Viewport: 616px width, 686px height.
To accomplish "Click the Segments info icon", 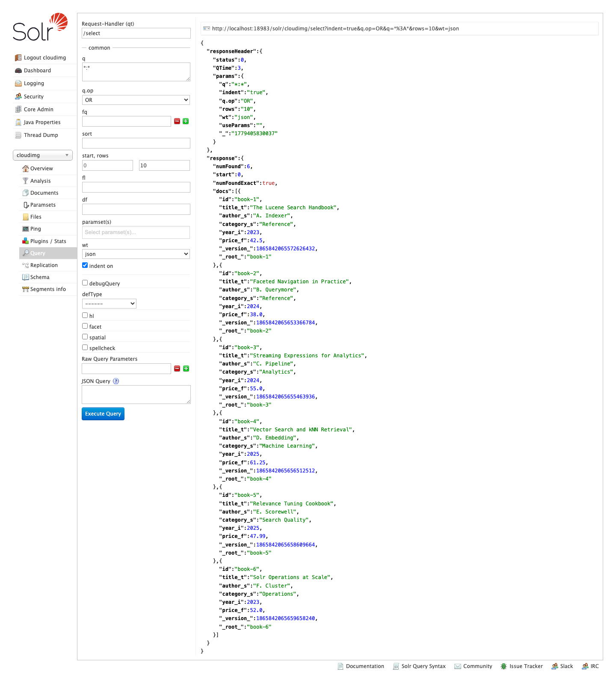I will point(26,289).
